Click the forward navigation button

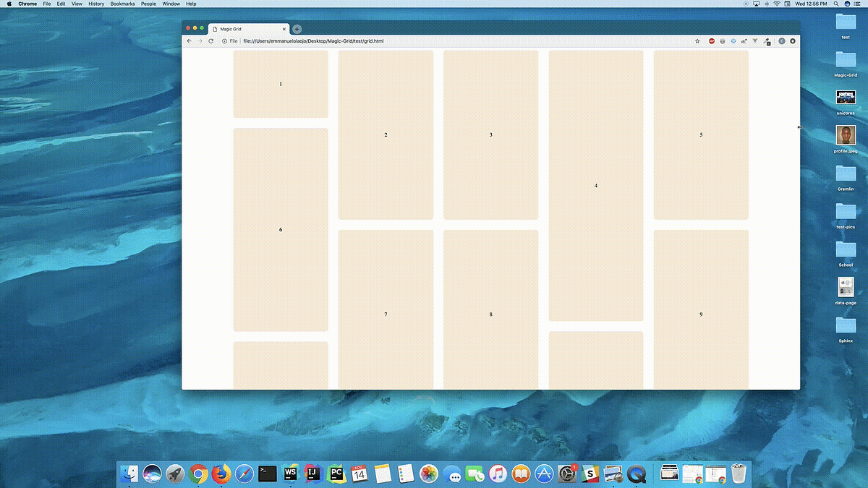[x=200, y=41]
